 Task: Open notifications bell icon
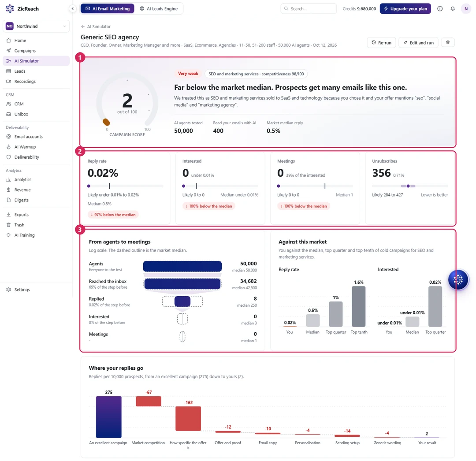click(453, 8)
